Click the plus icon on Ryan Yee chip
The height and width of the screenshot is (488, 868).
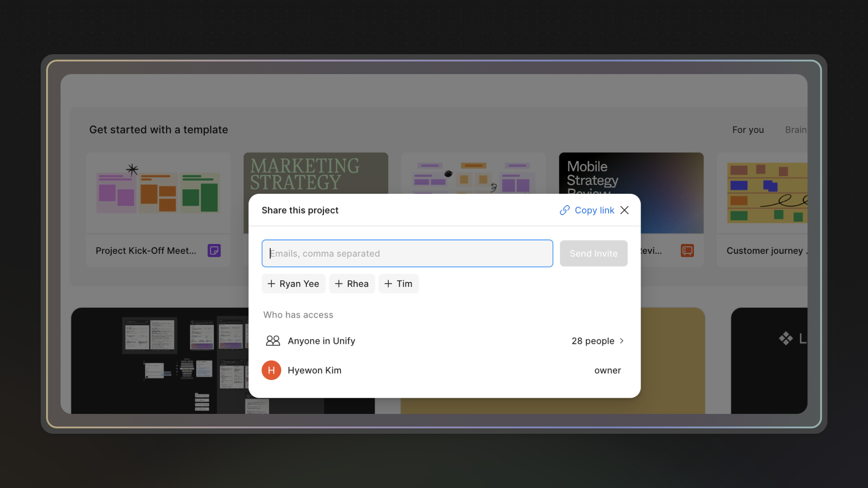271,284
